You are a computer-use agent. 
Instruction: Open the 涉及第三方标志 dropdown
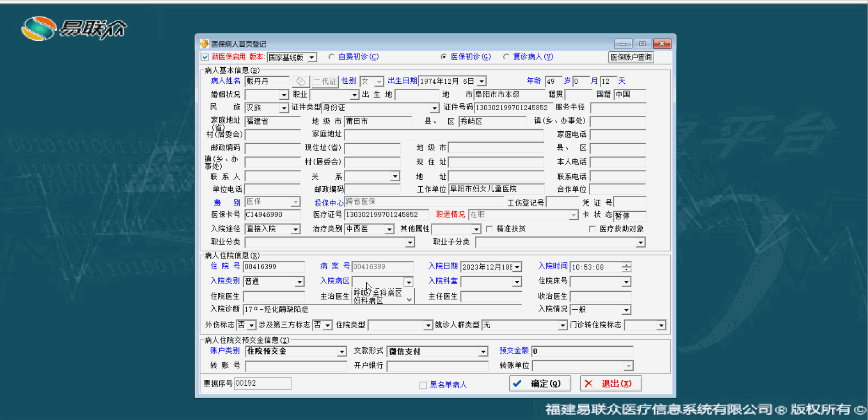pos(328,325)
